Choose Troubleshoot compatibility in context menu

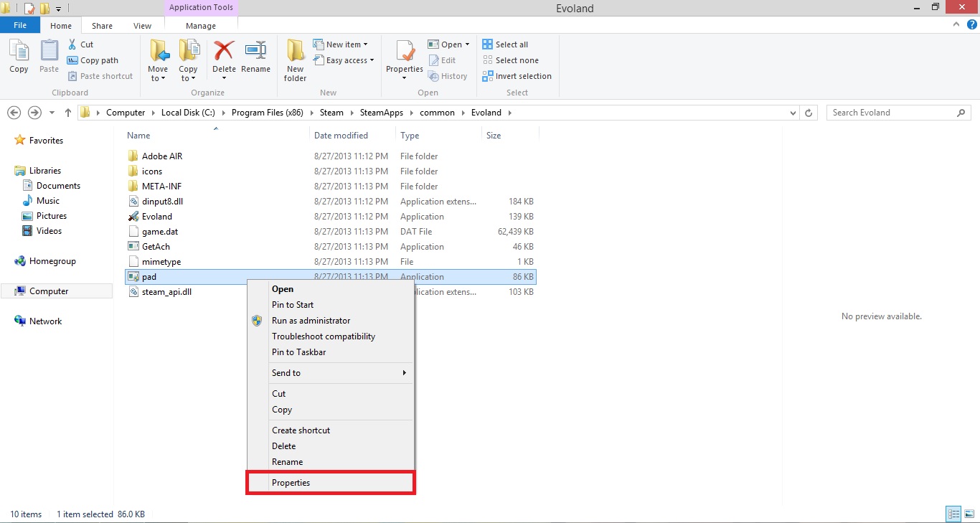click(331, 336)
